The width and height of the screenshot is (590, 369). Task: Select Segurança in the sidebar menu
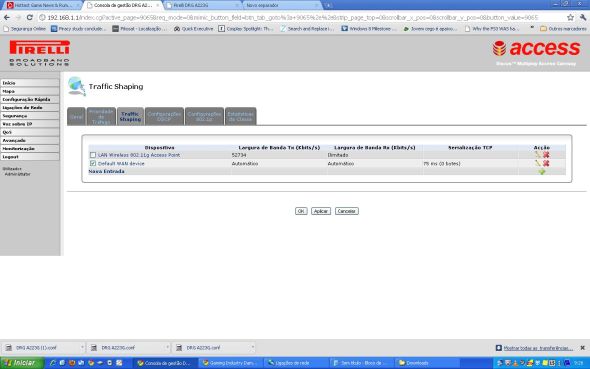tap(30, 116)
